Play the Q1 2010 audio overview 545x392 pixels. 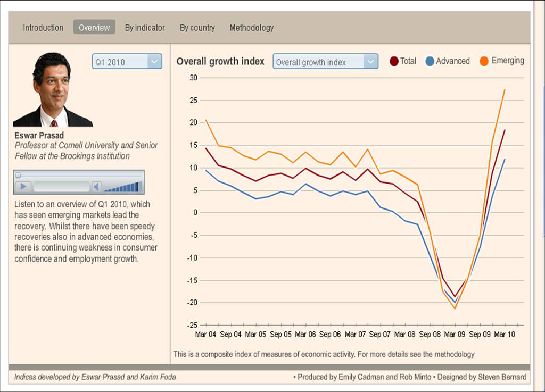coord(23,186)
